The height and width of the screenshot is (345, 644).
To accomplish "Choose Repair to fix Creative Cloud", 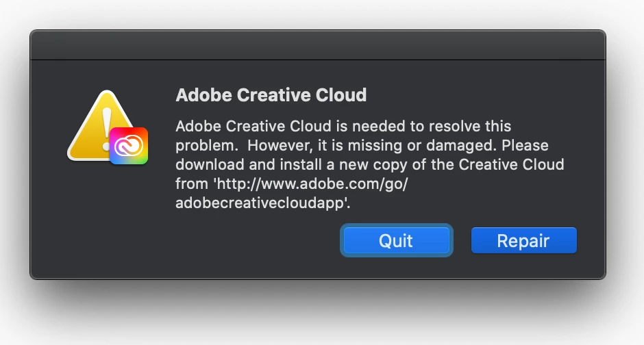I will coord(523,240).
